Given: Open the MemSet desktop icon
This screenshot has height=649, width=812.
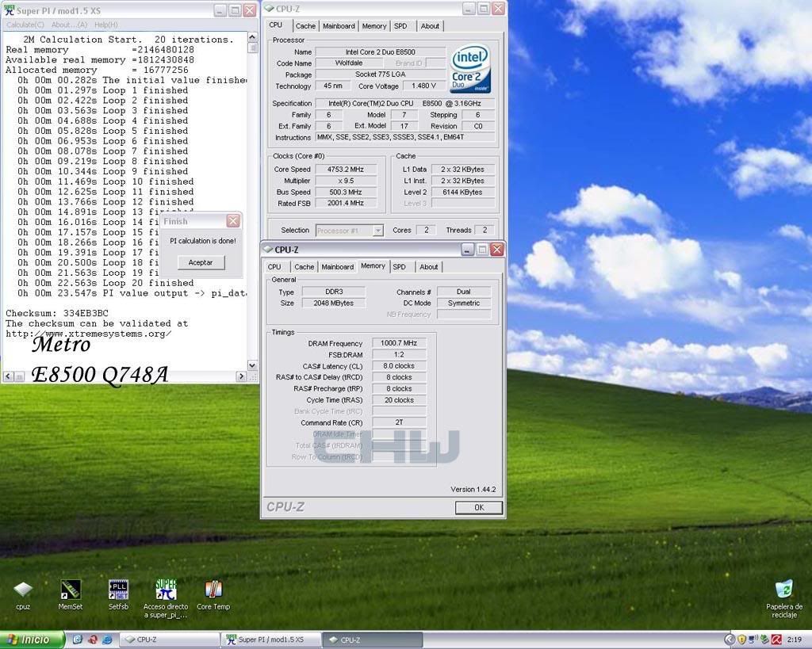Looking at the screenshot, I should [71, 594].
